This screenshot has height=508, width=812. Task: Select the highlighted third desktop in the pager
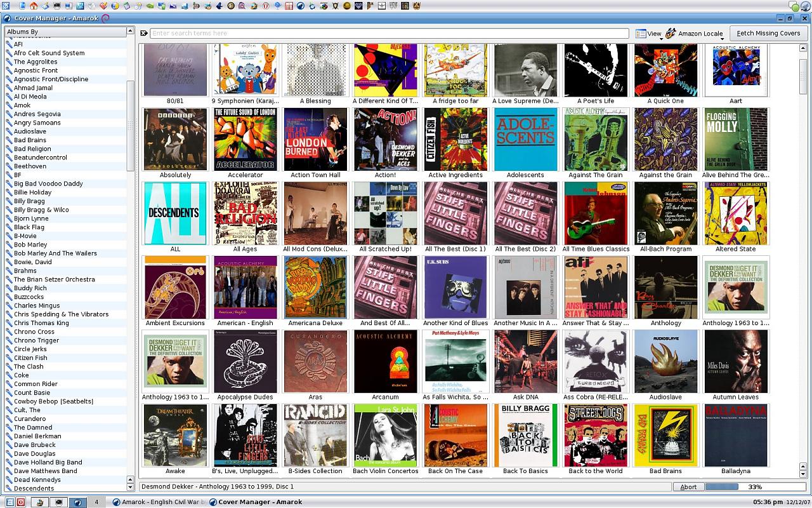point(77,502)
